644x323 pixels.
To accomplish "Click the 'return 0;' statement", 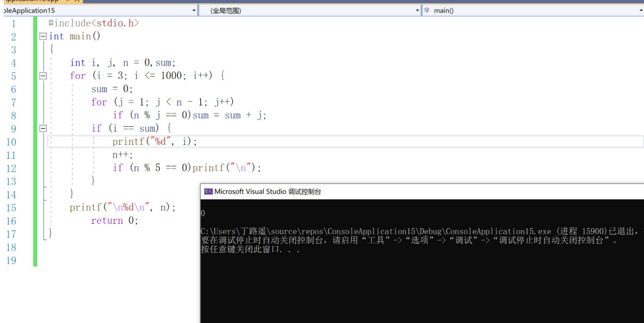I will pos(115,221).
